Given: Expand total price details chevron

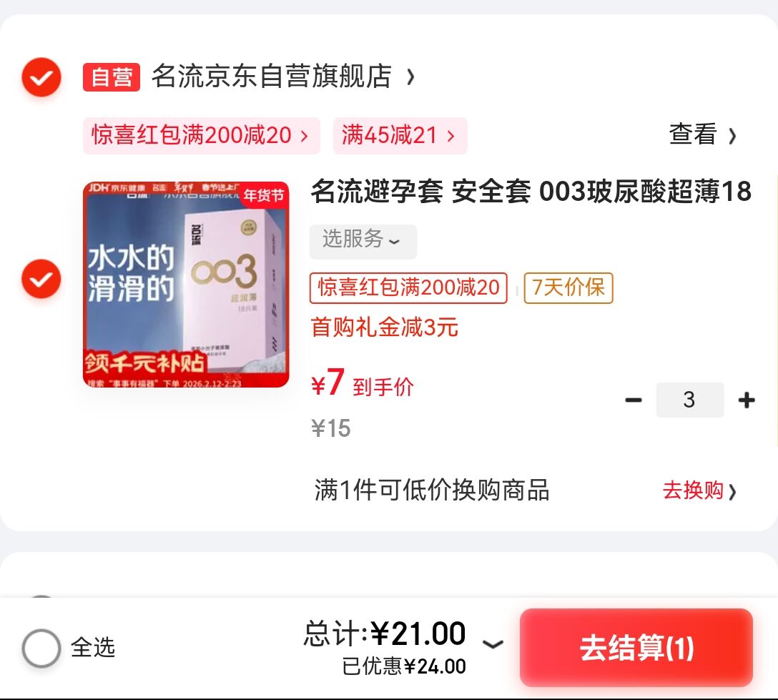Looking at the screenshot, I should pos(493,644).
